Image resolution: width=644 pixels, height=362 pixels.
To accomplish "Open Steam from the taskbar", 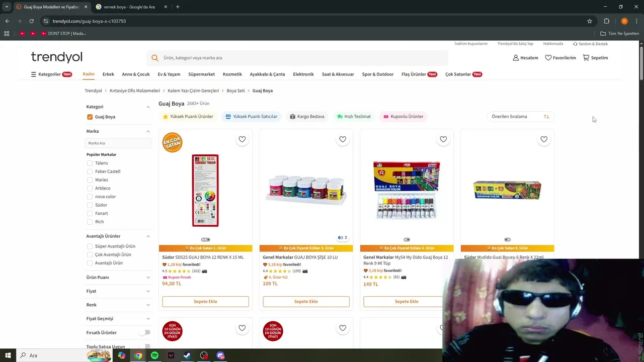I will pos(187,355).
